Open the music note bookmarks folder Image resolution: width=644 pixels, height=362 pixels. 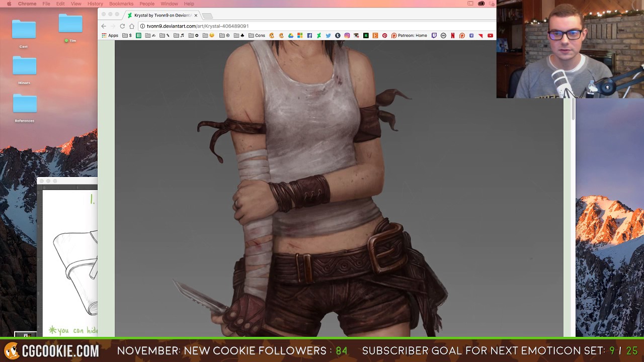[179, 36]
